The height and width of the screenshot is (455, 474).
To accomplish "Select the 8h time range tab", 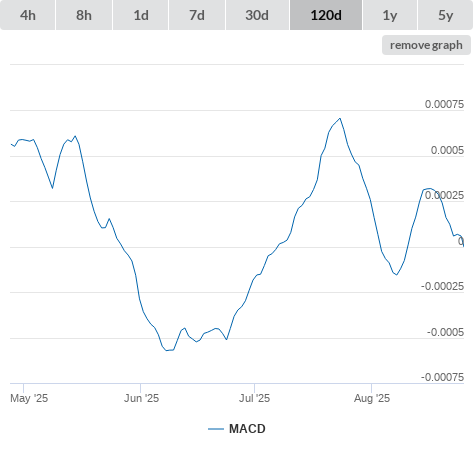I will pos(84,15).
